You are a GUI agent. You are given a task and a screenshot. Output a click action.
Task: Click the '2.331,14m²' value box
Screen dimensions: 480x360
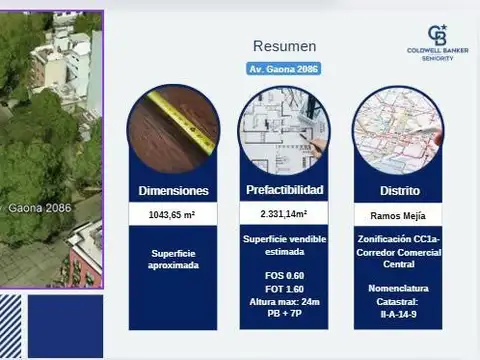click(284, 213)
